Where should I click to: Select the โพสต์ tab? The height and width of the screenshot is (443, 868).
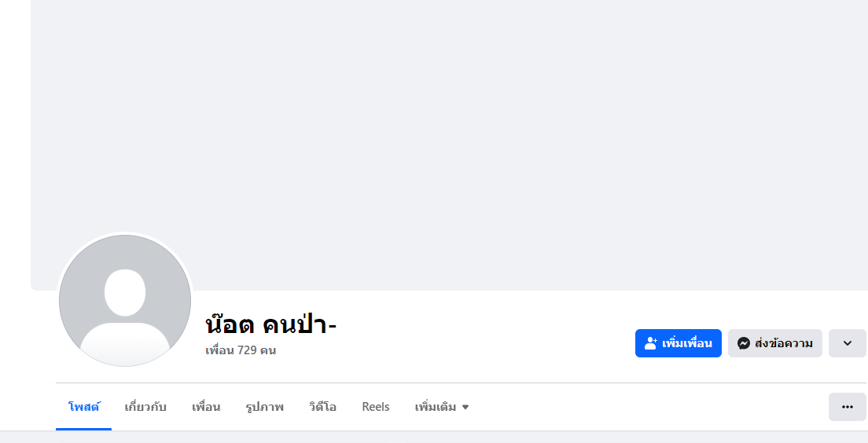83,407
